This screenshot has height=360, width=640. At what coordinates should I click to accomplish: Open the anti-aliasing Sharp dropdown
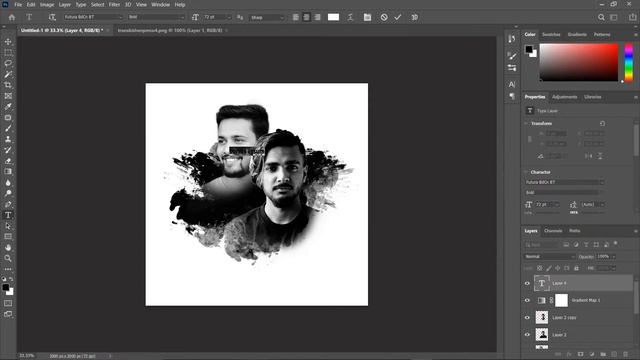267,18
